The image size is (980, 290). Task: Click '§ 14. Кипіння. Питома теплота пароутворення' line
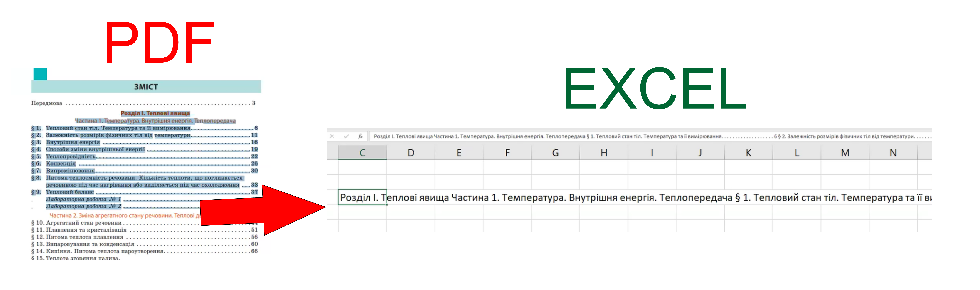click(x=145, y=251)
